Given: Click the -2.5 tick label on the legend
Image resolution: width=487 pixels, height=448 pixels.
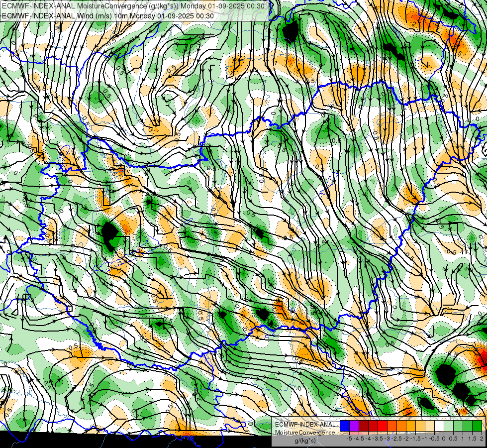Looking at the screenshot, I should tap(396, 439).
